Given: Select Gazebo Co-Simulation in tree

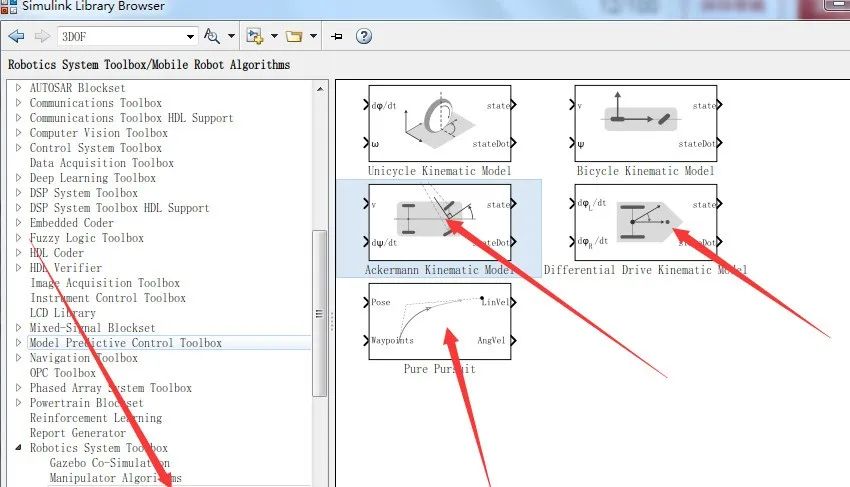Looking at the screenshot, I should coord(110,463).
